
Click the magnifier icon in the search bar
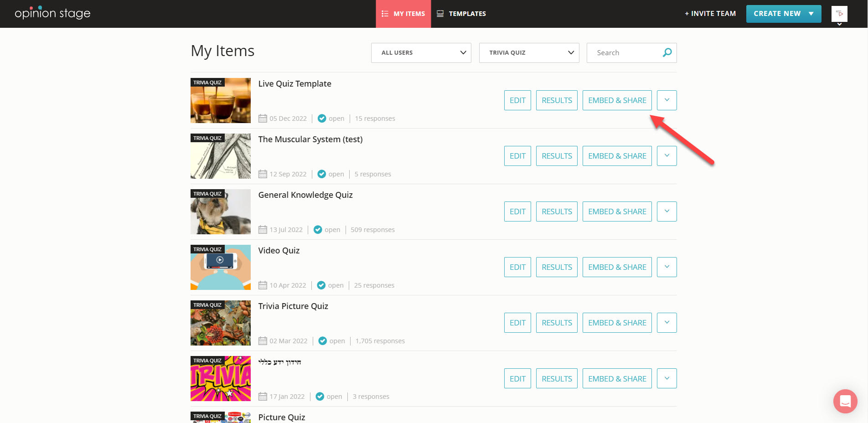[x=666, y=52]
